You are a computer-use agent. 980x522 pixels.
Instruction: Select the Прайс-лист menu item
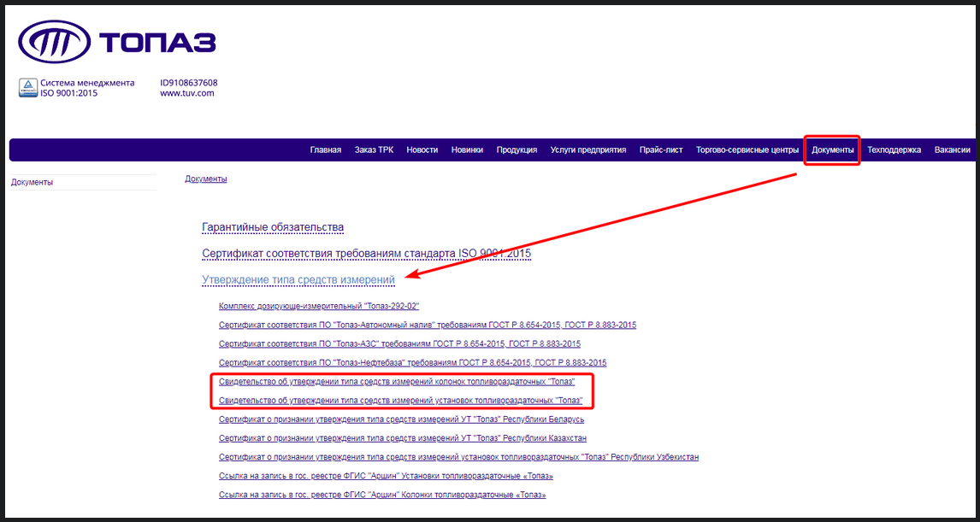click(661, 150)
